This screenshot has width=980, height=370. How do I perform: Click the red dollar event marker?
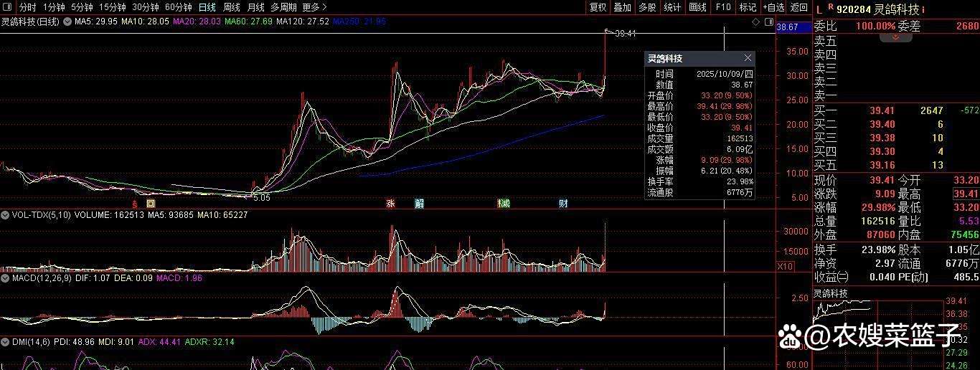coord(133,204)
